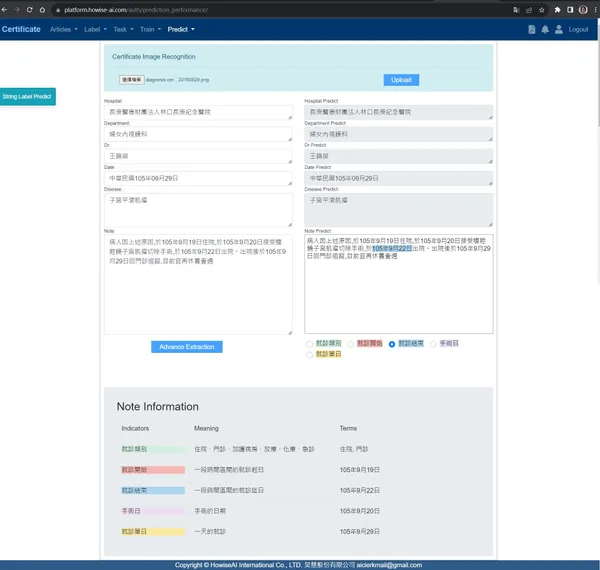Expand the Predict dropdown menu

tap(181, 29)
